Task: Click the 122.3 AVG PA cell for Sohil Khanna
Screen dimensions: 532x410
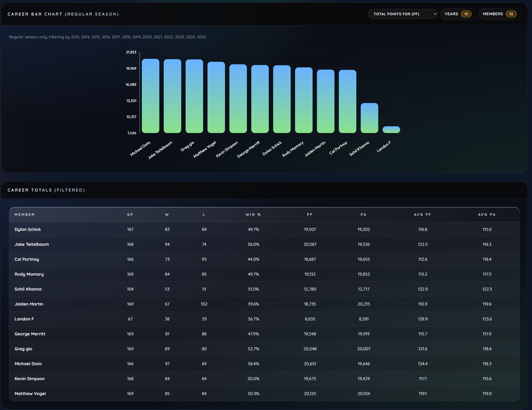Action: pyautogui.click(x=487, y=289)
